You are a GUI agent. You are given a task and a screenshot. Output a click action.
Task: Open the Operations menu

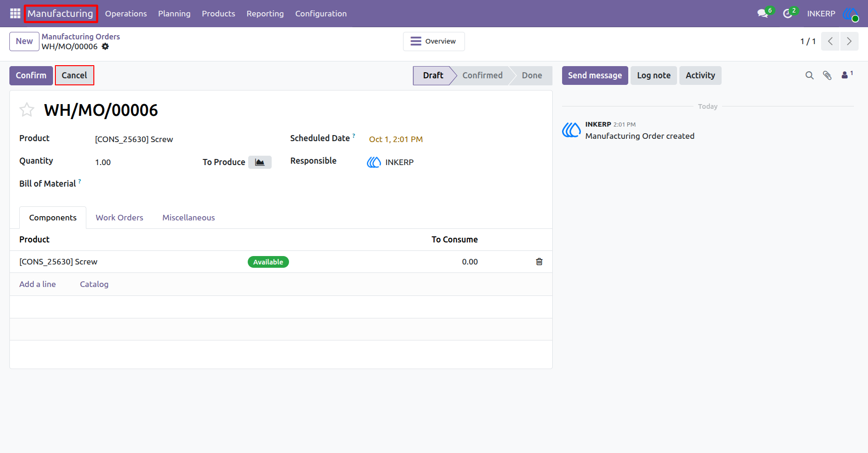(126, 14)
